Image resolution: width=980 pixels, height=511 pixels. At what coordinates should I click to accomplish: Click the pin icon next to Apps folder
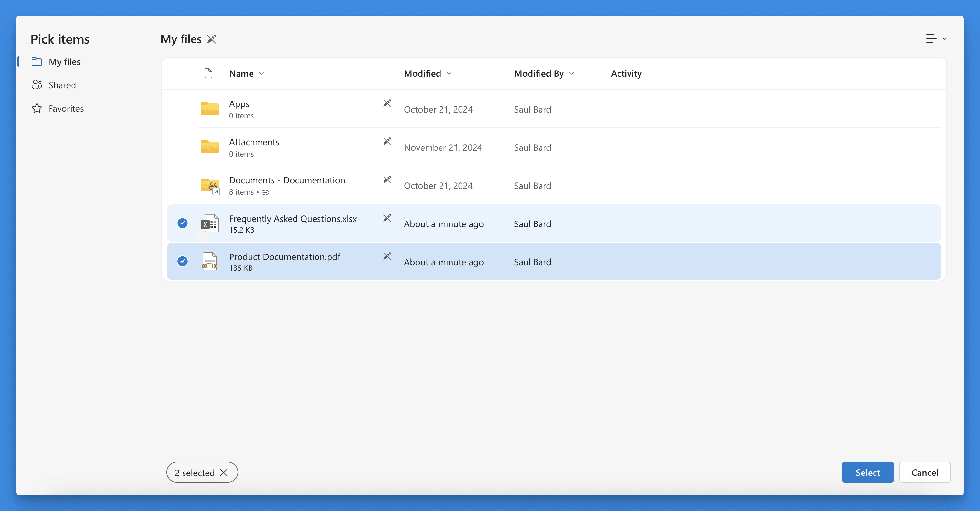coord(387,103)
